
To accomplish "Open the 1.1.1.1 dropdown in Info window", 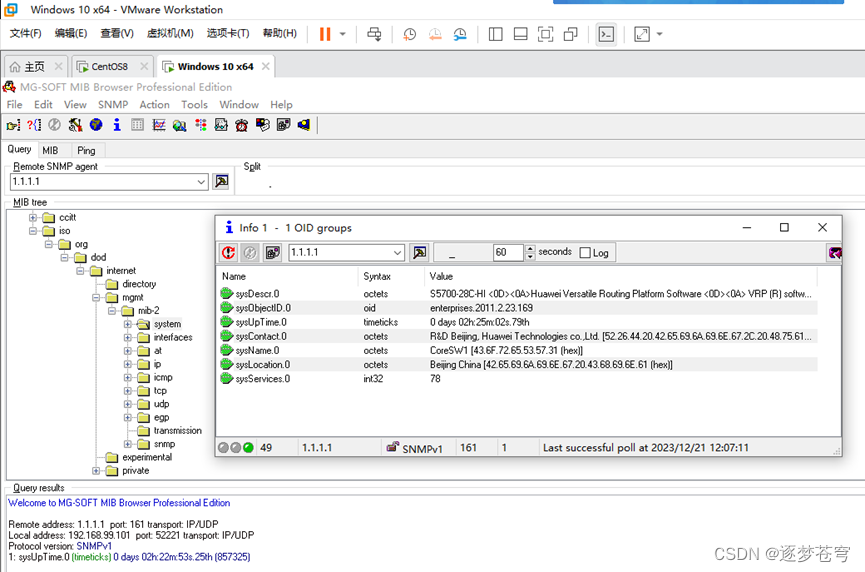I will click(x=397, y=253).
